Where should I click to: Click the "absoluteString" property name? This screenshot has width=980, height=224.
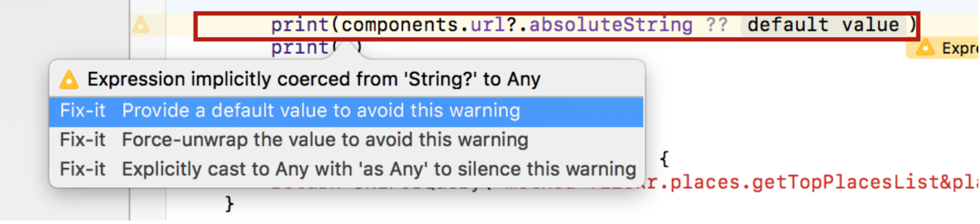[x=610, y=25]
